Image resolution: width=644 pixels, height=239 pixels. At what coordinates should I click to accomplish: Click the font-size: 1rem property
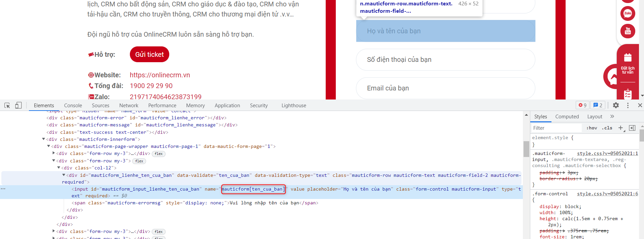(x=562, y=237)
